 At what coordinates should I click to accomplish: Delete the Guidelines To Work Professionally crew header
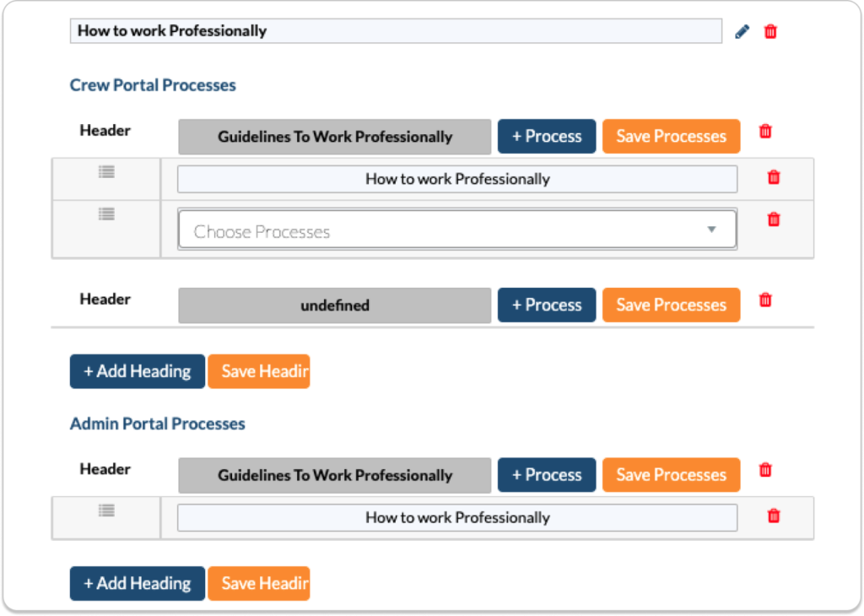[764, 131]
